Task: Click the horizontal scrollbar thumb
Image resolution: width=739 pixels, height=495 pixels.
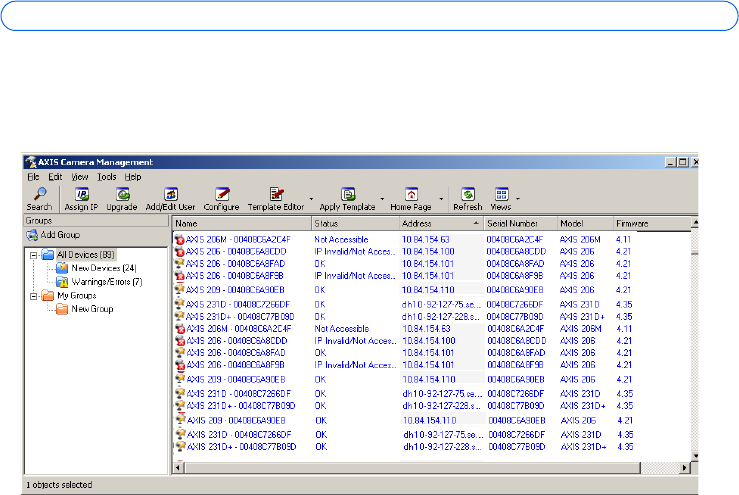Action: [412, 468]
